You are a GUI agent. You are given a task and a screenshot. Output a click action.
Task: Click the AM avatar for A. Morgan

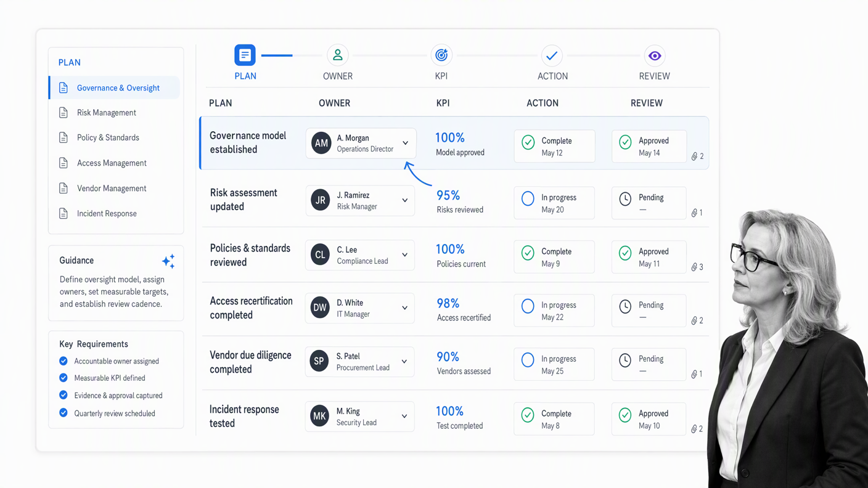click(321, 143)
